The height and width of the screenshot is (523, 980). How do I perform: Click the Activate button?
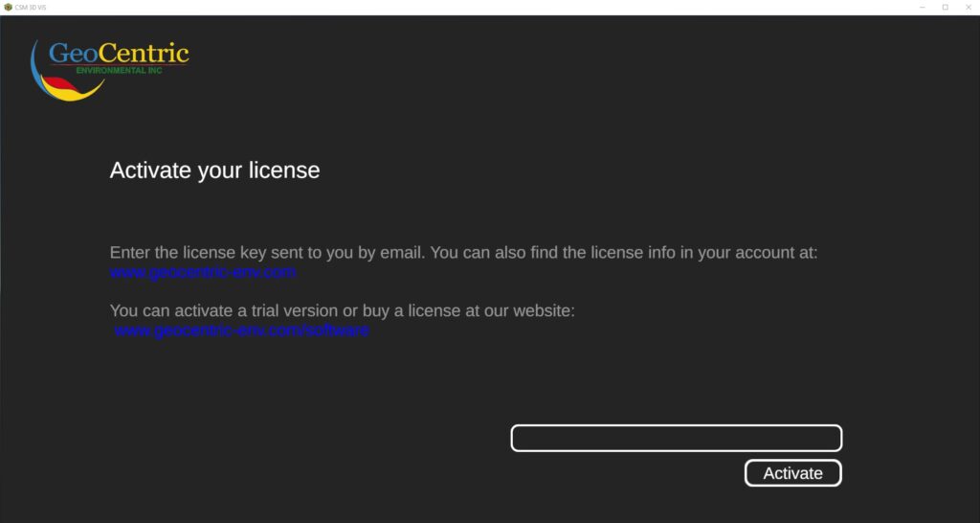click(792, 473)
